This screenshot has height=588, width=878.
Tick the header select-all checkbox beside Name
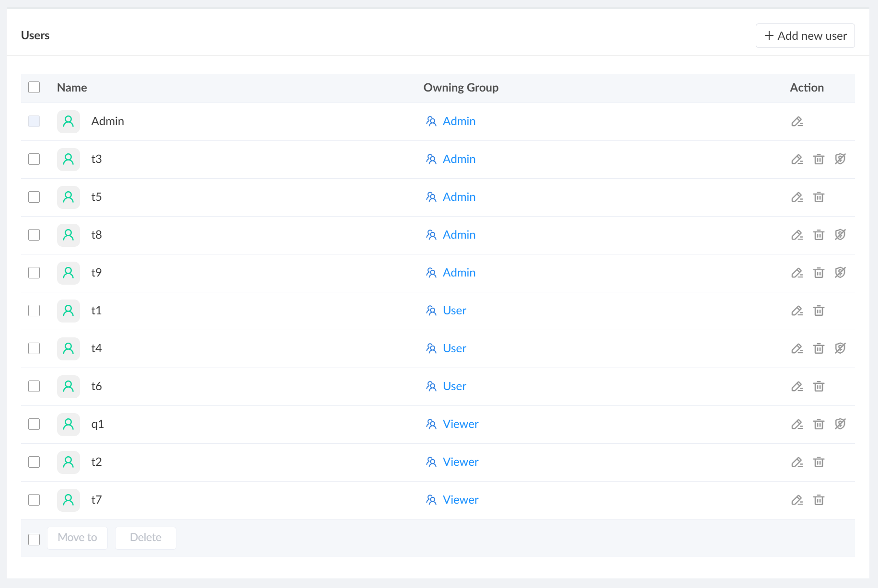point(34,87)
